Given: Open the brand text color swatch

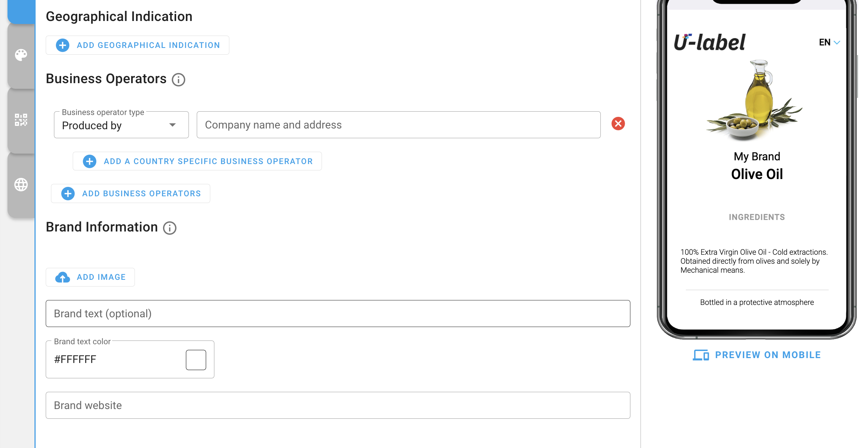Looking at the screenshot, I should coord(196,360).
